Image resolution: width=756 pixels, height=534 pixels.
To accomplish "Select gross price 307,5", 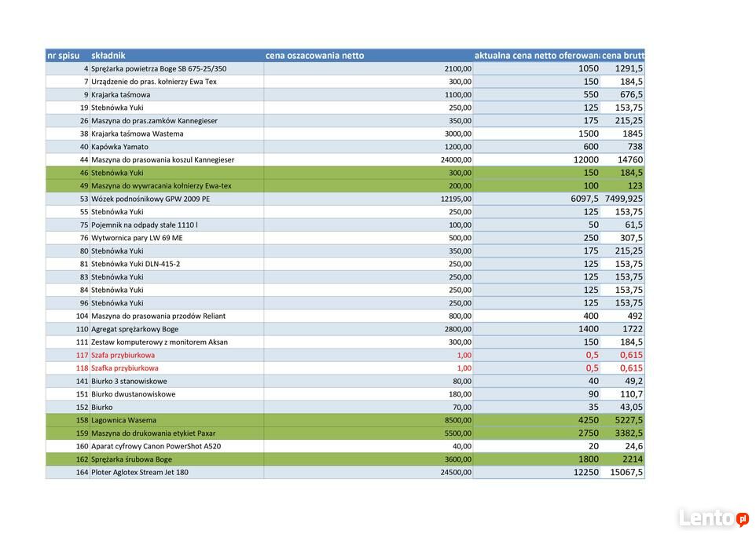I will (631, 238).
